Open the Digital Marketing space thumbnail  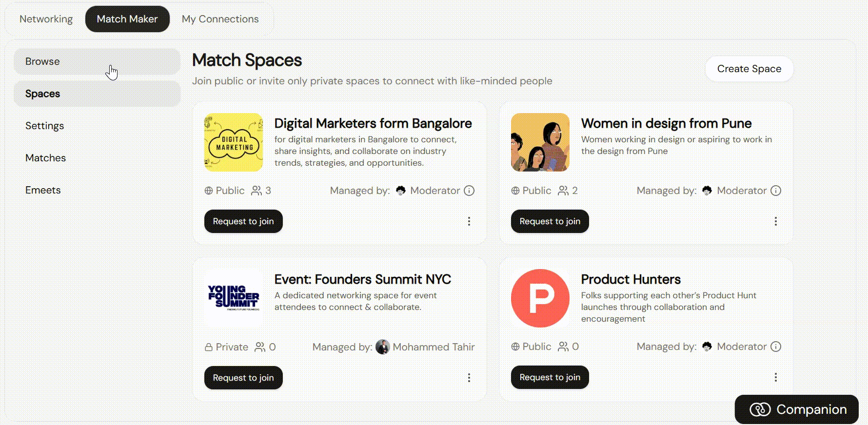(234, 142)
